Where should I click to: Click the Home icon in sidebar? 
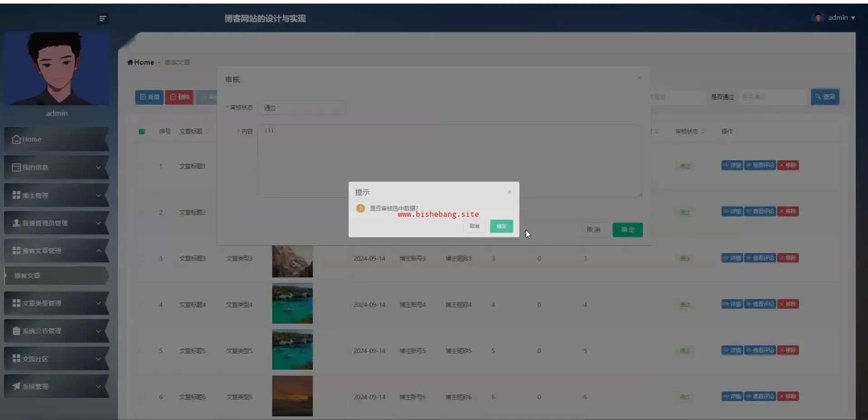coord(16,139)
